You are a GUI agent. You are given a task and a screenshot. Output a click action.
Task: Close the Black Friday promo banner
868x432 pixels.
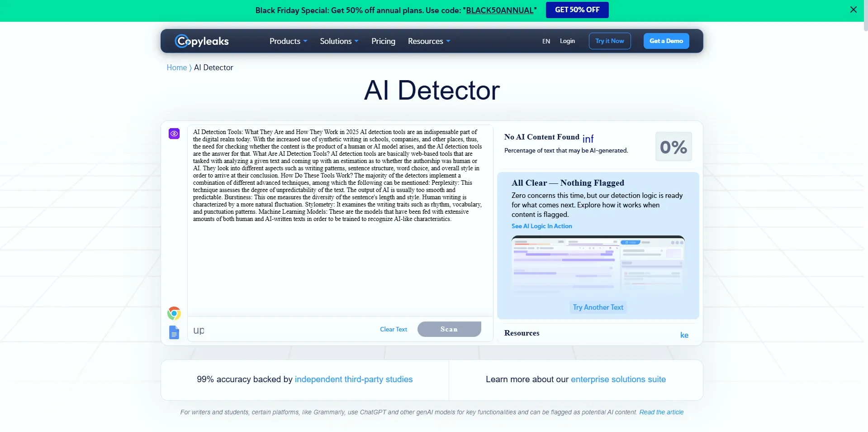point(853,10)
